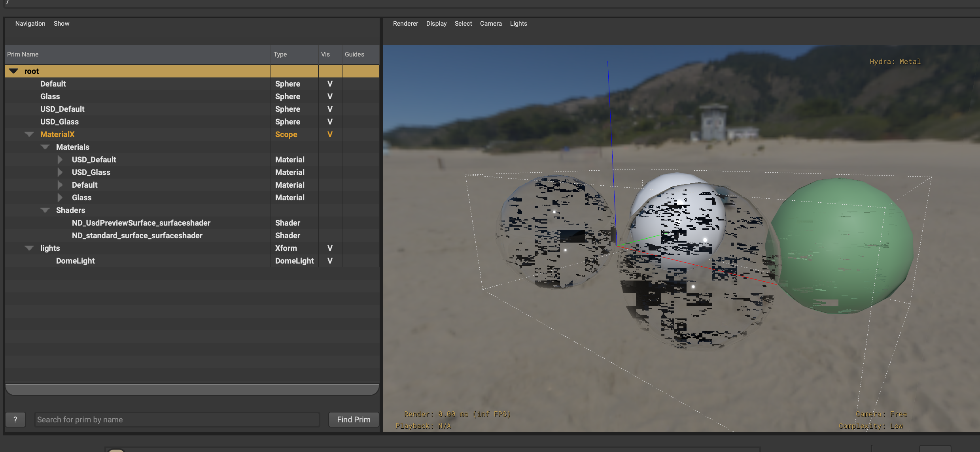Collapse the Materials group
The width and height of the screenshot is (980, 452).
click(45, 147)
